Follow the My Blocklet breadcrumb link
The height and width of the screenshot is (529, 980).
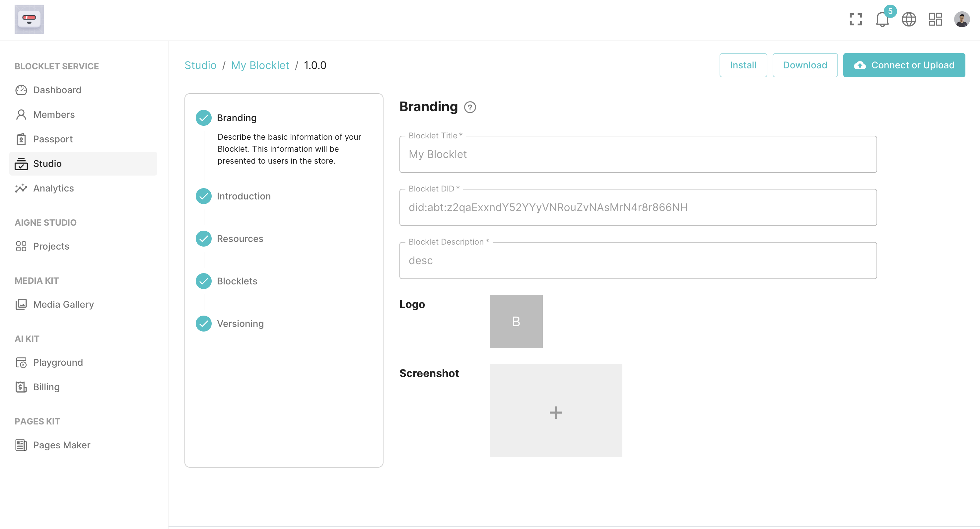coord(260,65)
